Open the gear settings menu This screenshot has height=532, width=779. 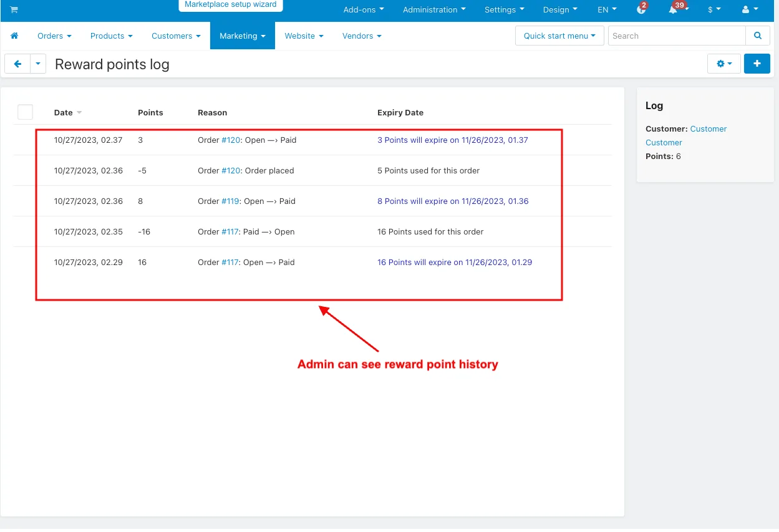pyautogui.click(x=724, y=64)
